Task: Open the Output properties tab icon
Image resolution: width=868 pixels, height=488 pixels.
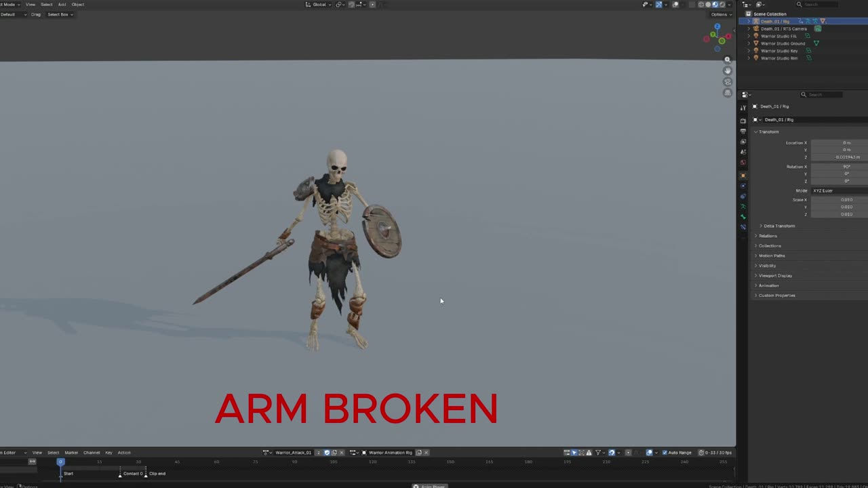Action: (743, 131)
